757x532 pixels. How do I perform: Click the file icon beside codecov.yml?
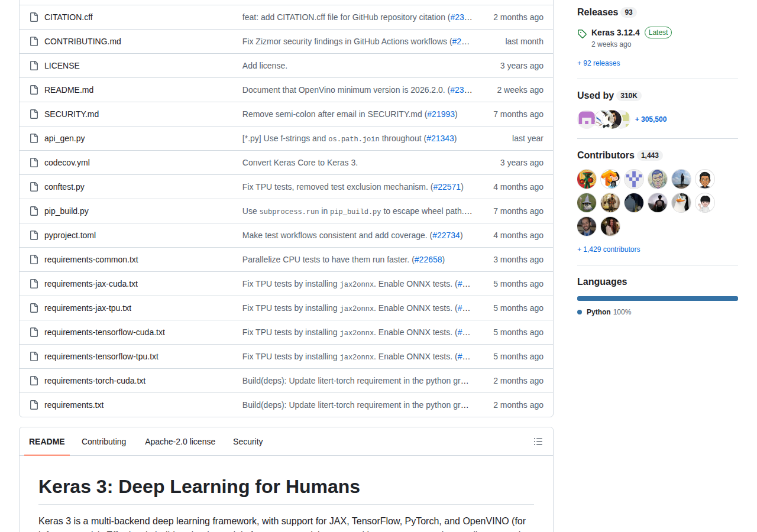34,163
